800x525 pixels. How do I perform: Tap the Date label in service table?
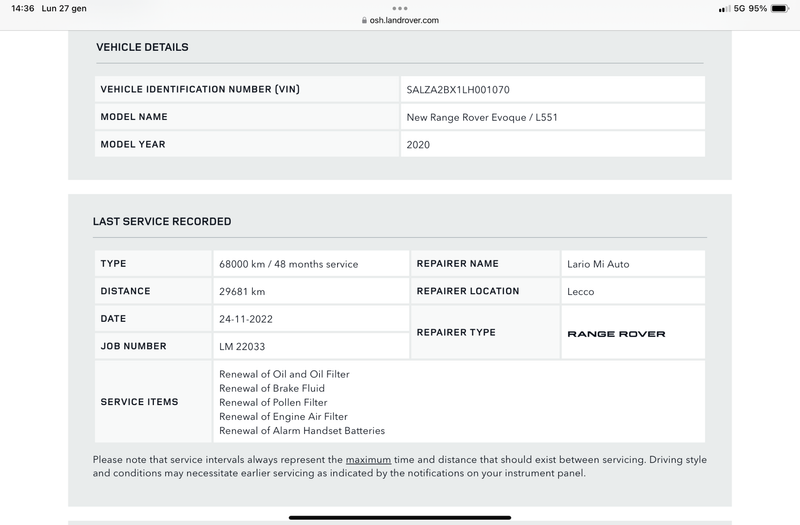(x=113, y=319)
